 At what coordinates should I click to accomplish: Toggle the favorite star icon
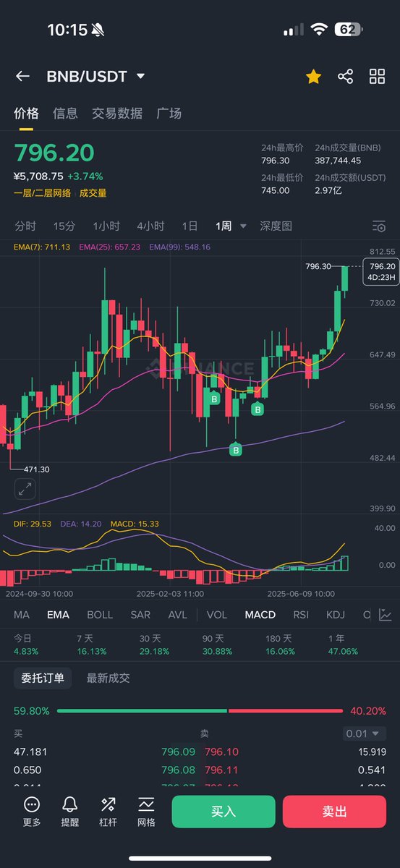click(313, 77)
